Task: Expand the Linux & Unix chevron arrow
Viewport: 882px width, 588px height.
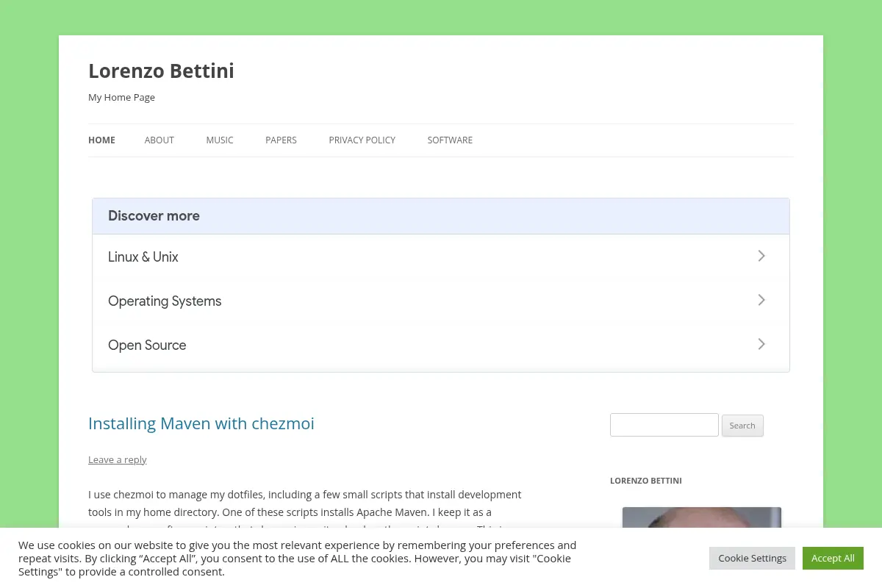Action: click(x=761, y=256)
